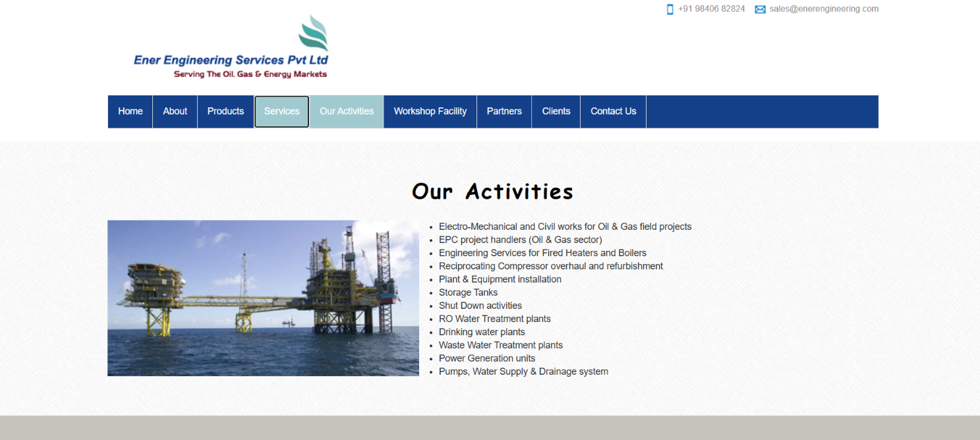Navigate to Workshop Facility
980x440 pixels.
point(430,111)
